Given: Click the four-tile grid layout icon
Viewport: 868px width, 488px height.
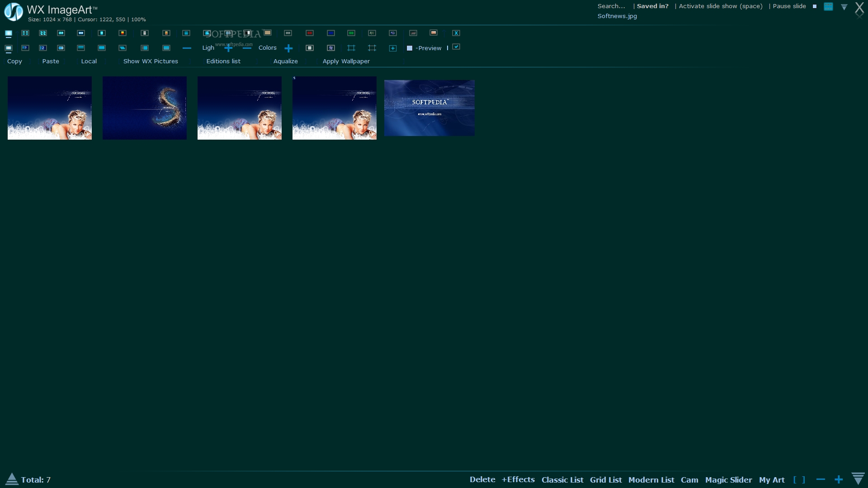Looking at the screenshot, I should 25,33.
